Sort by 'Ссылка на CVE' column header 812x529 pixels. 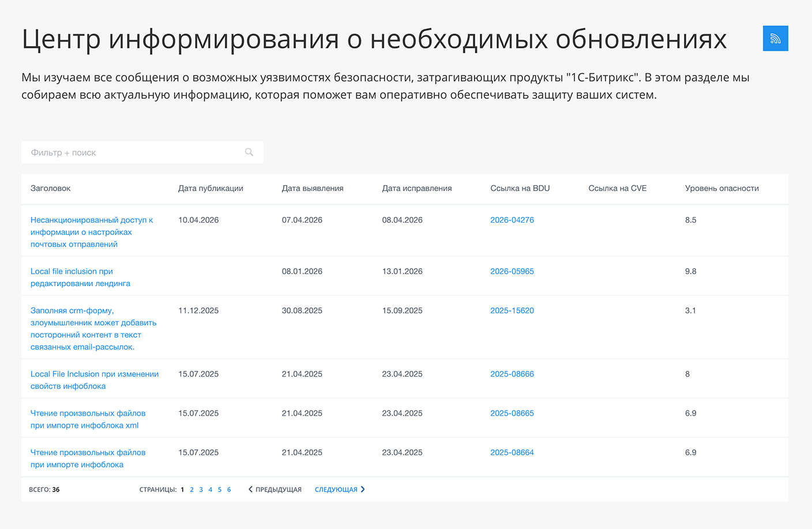[x=618, y=188]
